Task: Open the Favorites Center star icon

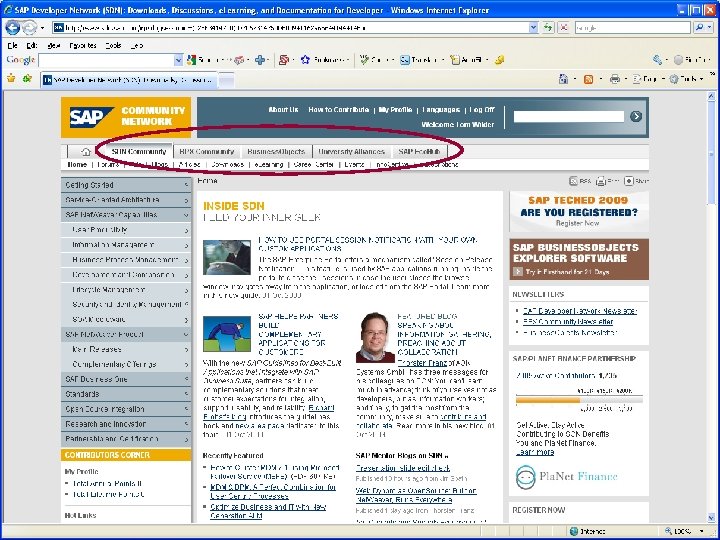Action: [11, 79]
